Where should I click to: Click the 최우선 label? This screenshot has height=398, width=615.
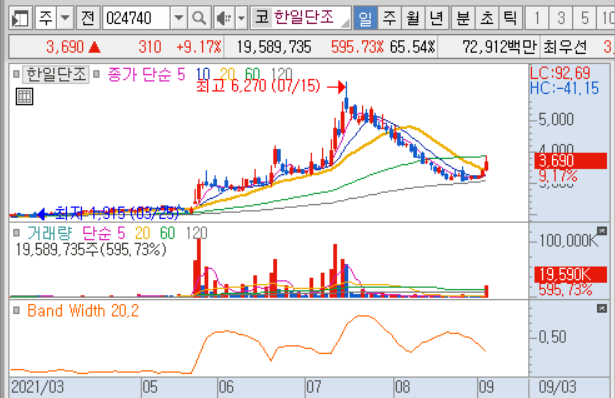coord(565,47)
